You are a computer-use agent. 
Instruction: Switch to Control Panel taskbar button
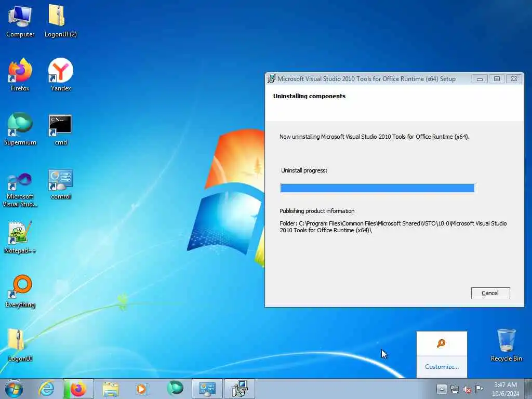[x=207, y=389]
